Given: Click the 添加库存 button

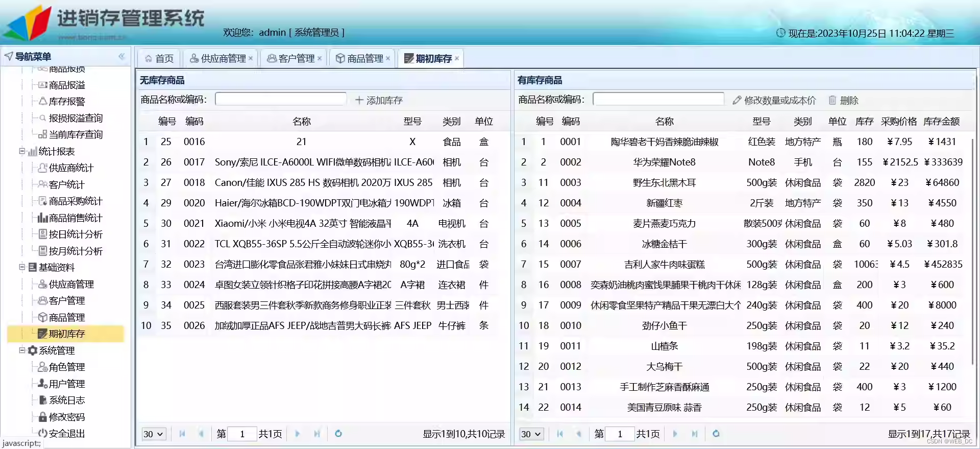Looking at the screenshot, I should pyautogui.click(x=379, y=100).
